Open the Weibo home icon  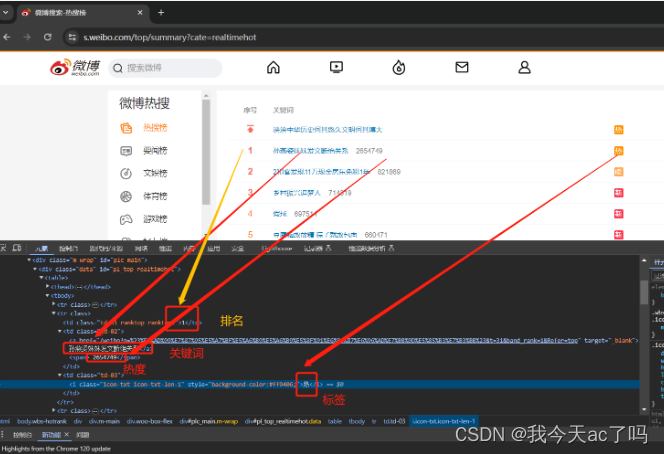coord(273,67)
